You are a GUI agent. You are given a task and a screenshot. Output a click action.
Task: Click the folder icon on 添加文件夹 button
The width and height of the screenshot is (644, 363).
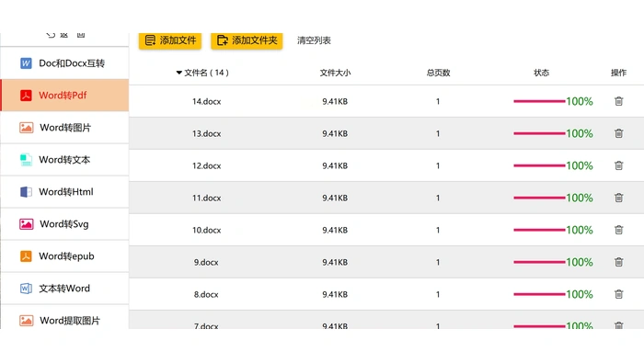point(223,40)
